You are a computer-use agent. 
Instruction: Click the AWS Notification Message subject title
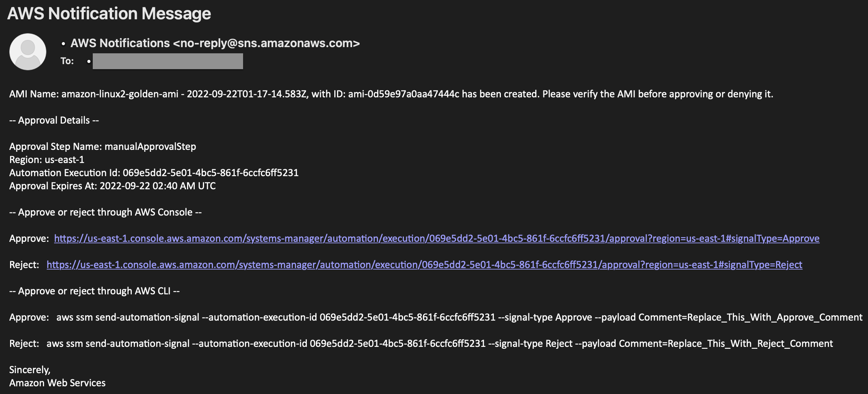(x=109, y=14)
